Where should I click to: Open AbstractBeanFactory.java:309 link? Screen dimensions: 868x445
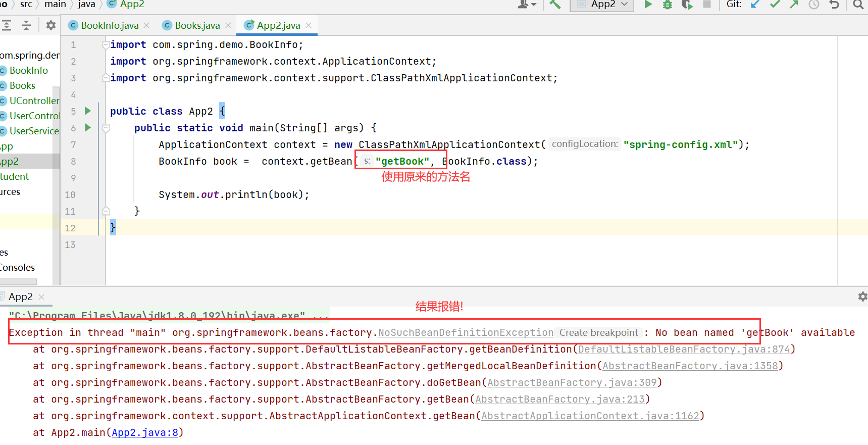[x=572, y=382]
